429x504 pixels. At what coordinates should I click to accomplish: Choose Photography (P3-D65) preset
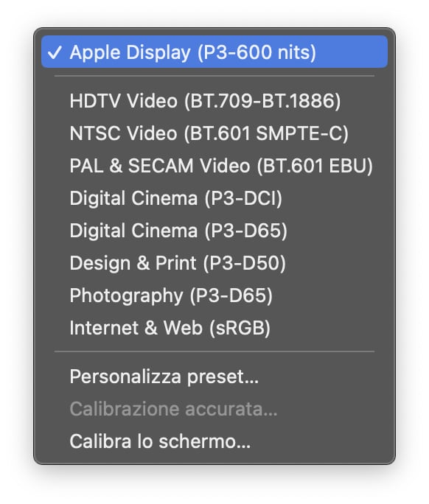pos(214,295)
